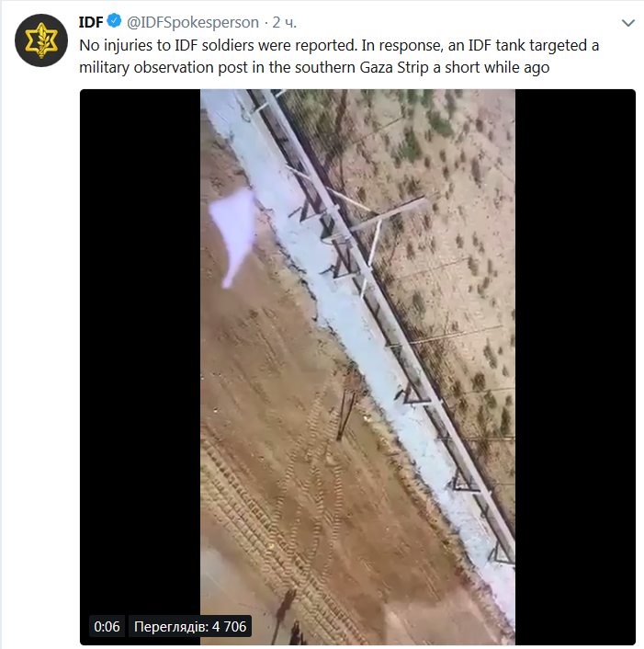Click the 'Переглядів: 4 706' view counter

pyautogui.click(x=190, y=627)
